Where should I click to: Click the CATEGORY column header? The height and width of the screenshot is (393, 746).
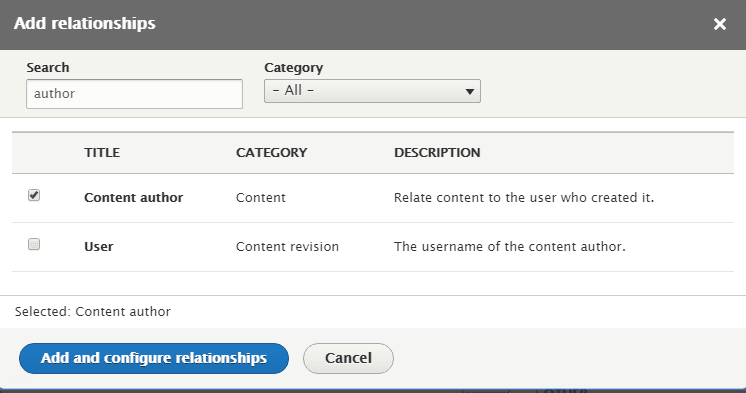[271, 153]
